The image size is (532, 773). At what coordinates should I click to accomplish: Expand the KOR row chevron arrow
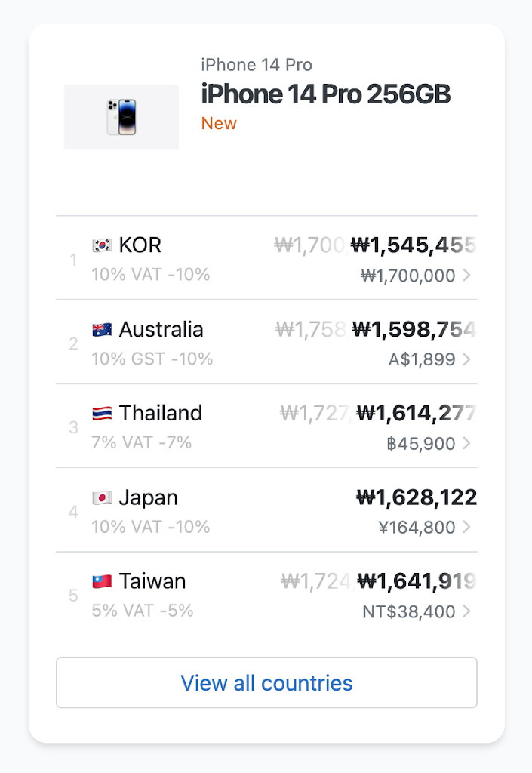(467, 276)
